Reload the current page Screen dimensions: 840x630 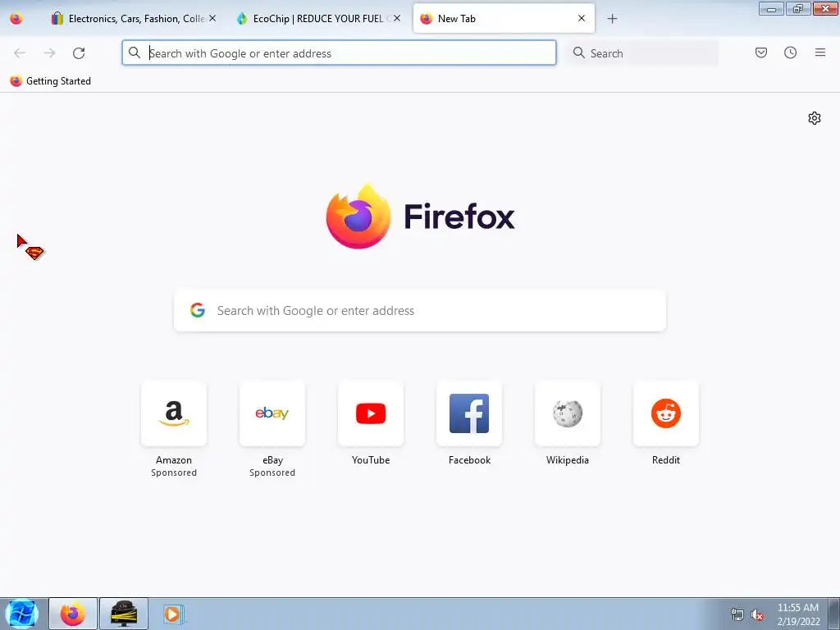click(x=79, y=53)
